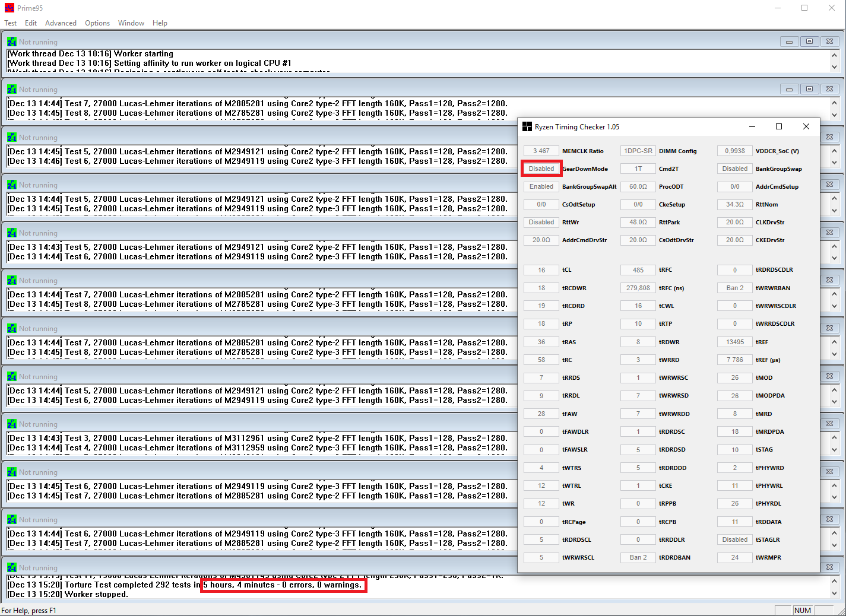Click the ProcODT value '60.0Ω'
The image size is (846, 616).
[x=638, y=186]
